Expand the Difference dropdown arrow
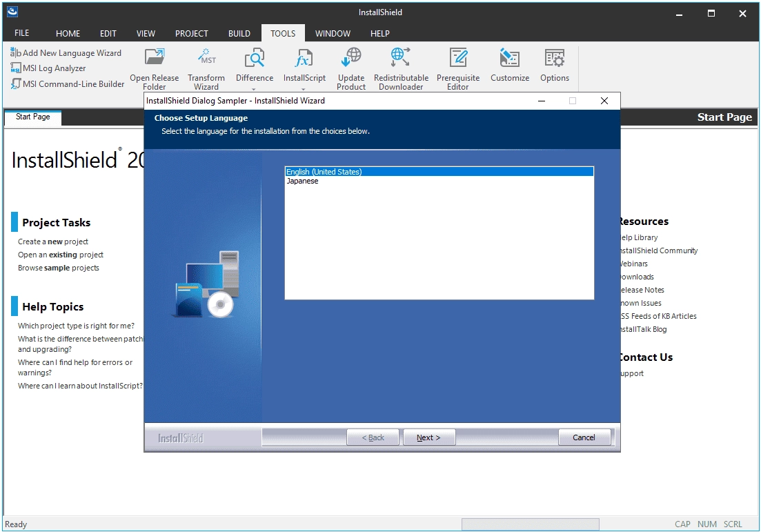The image size is (761, 532). coord(255,89)
